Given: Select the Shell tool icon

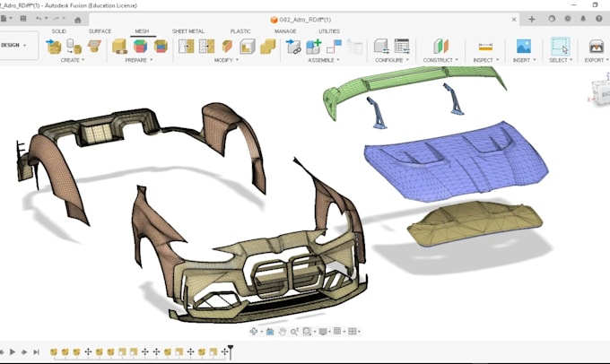Looking at the screenshot, I should 248,46.
